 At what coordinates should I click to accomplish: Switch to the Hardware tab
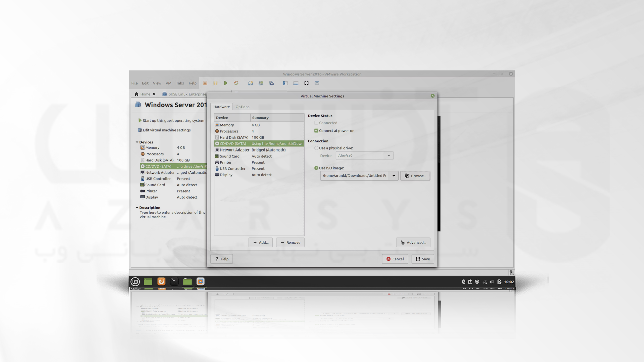tap(221, 107)
